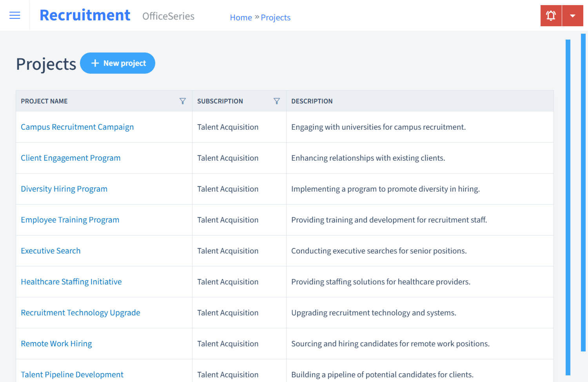Image resolution: width=588 pixels, height=382 pixels.
Task: Click the Projects breadcrumb link
Action: pyautogui.click(x=276, y=17)
